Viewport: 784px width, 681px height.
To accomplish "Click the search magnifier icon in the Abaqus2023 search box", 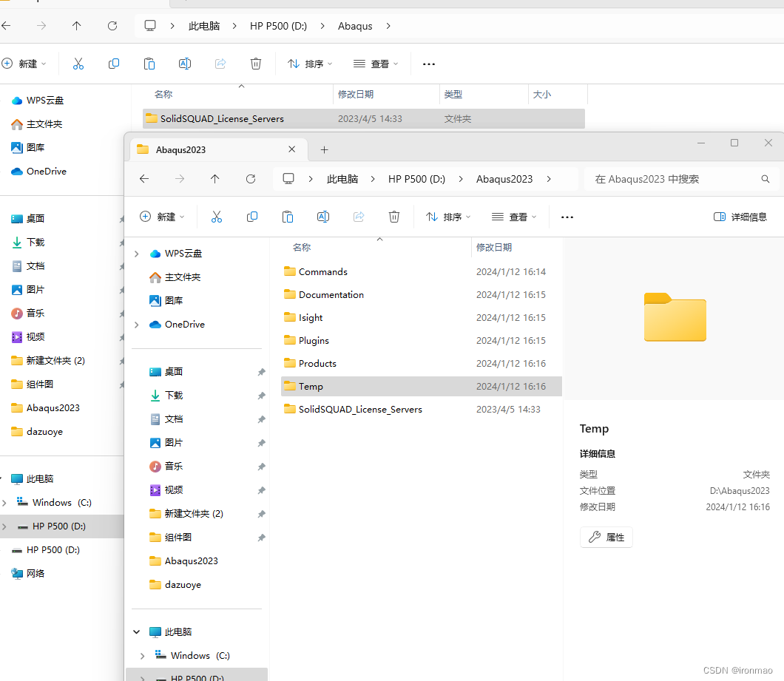I will click(765, 179).
